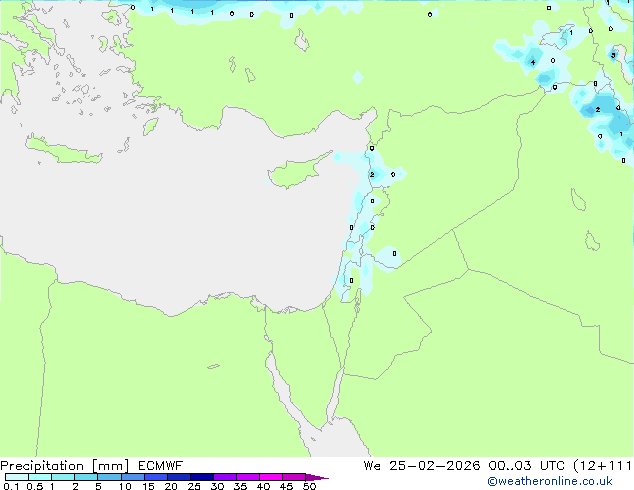Click the Precipitation [mm] ECMWF title text
The image size is (634, 490).
[91, 466]
